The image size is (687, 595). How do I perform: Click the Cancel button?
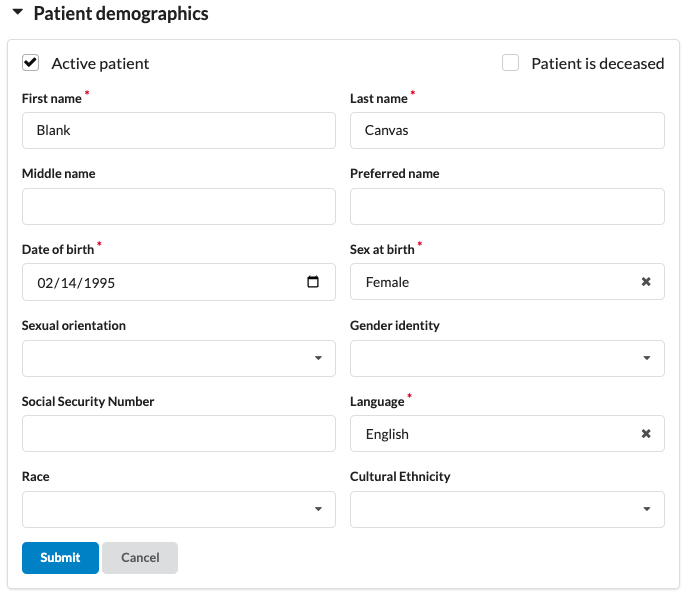tap(140, 558)
